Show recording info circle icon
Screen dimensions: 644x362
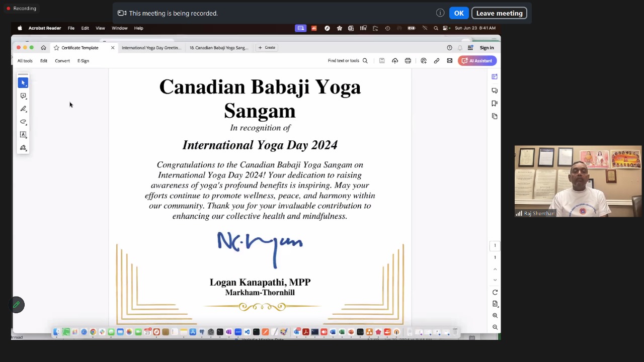coord(440,13)
